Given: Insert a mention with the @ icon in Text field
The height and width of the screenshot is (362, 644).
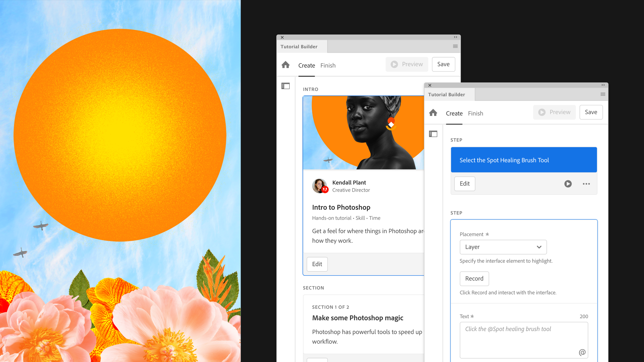Looking at the screenshot, I should tap(582, 352).
